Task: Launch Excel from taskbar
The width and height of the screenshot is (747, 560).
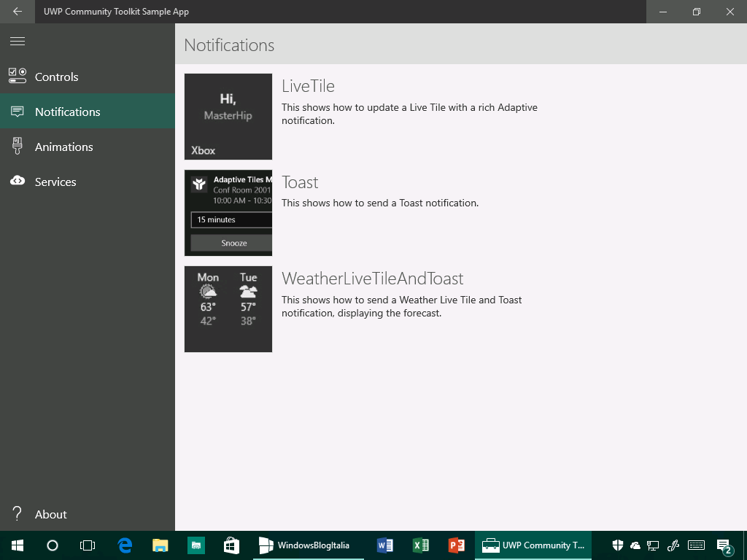Action: pos(420,545)
